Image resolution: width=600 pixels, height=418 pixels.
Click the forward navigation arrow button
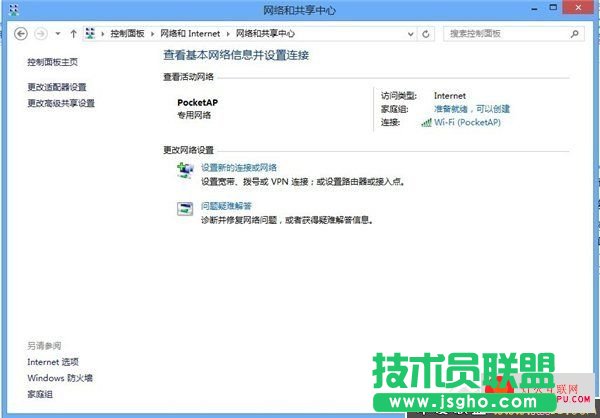(x=41, y=34)
